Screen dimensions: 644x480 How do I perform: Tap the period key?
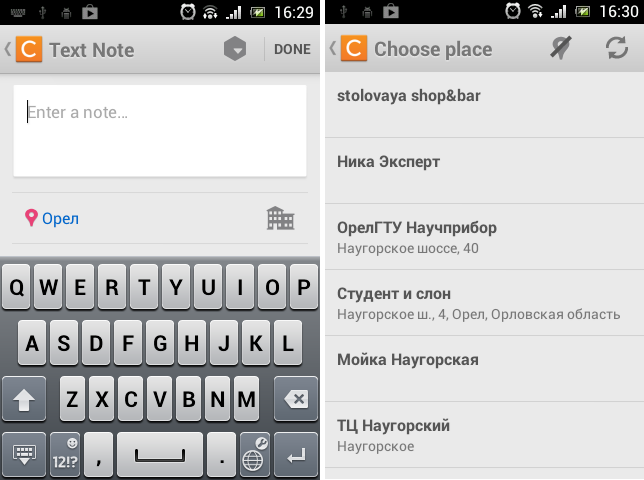click(x=221, y=455)
